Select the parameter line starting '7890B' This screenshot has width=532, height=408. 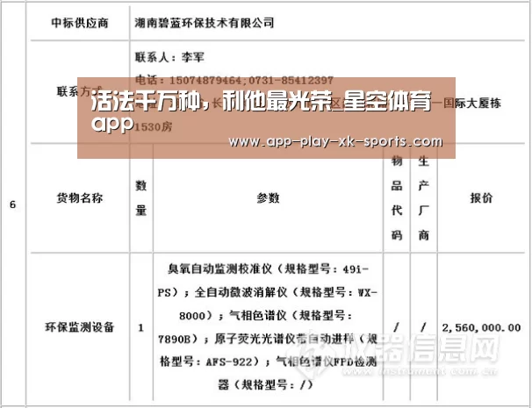tap(268, 339)
